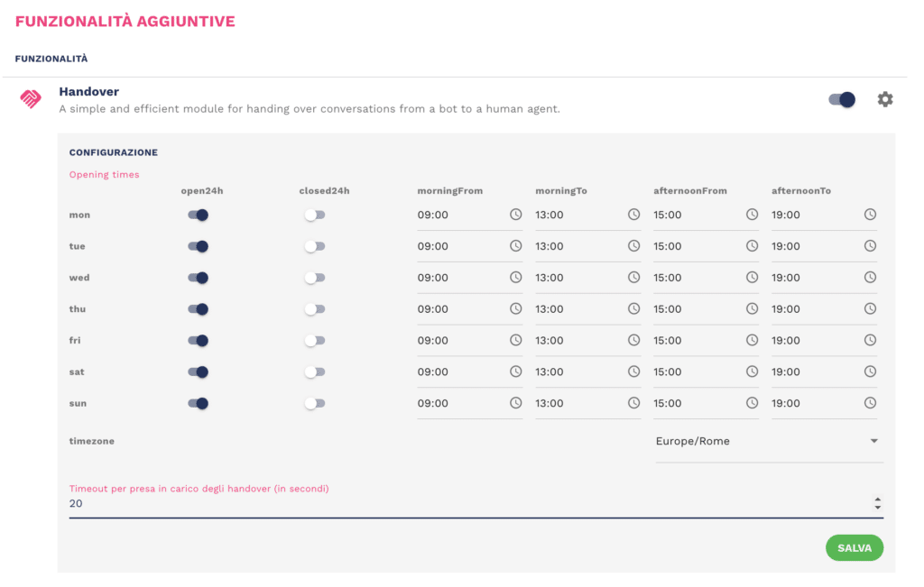The height and width of the screenshot is (587, 924).
Task: Click the Handover handshake icon
Action: (x=31, y=98)
